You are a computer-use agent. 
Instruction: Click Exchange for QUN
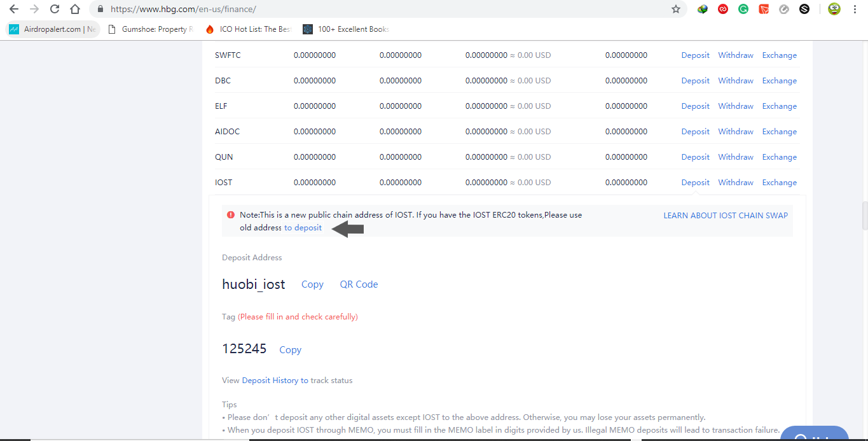tap(780, 157)
